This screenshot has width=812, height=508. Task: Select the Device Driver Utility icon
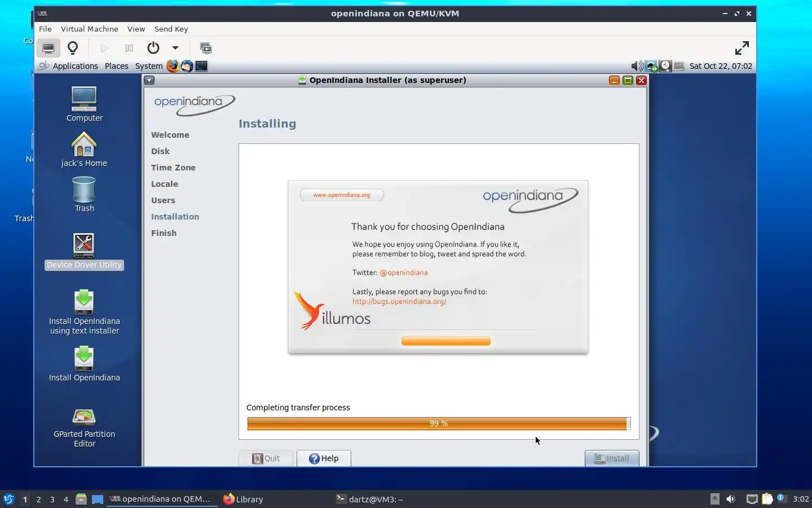pyautogui.click(x=84, y=251)
